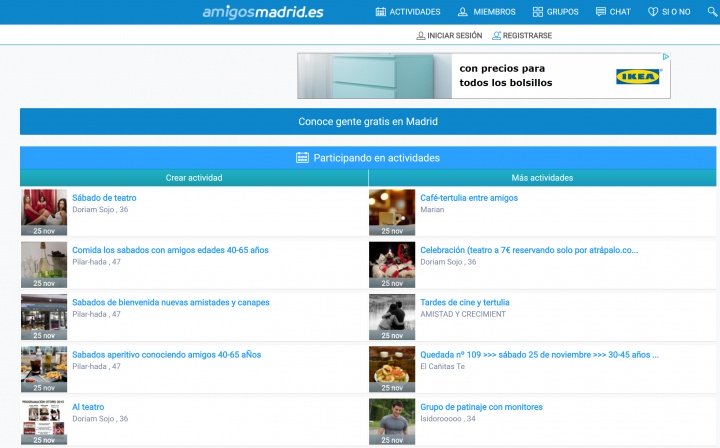The width and height of the screenshot is (720, 448).
Task: Open Al teatro activity
Action: point(88,407)
